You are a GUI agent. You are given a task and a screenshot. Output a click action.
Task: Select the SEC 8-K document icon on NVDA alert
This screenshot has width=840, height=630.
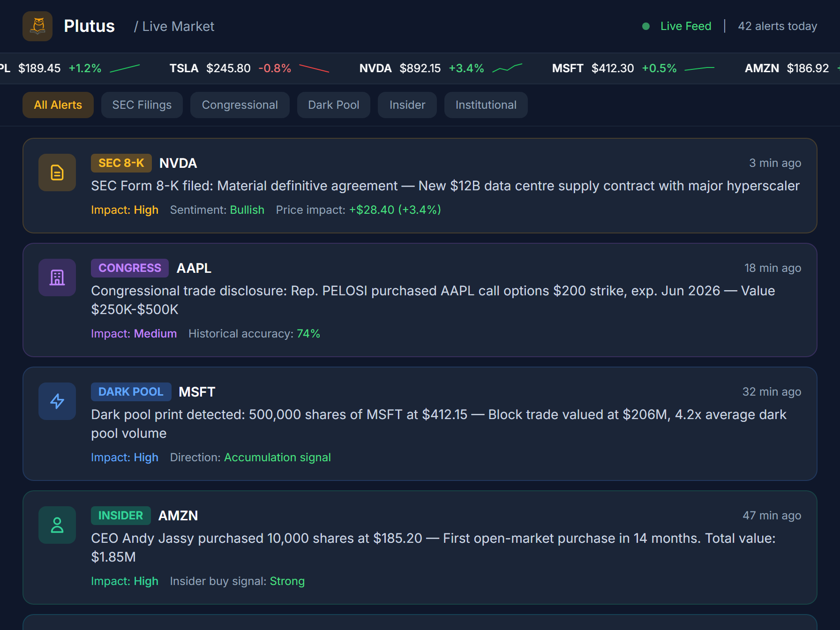coord(57,172)
